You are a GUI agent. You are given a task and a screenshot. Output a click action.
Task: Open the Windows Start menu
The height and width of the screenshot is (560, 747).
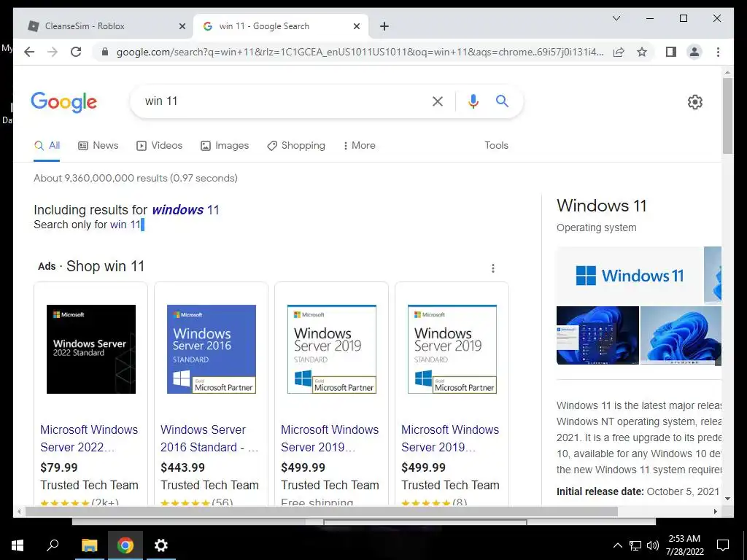[18, 545]
